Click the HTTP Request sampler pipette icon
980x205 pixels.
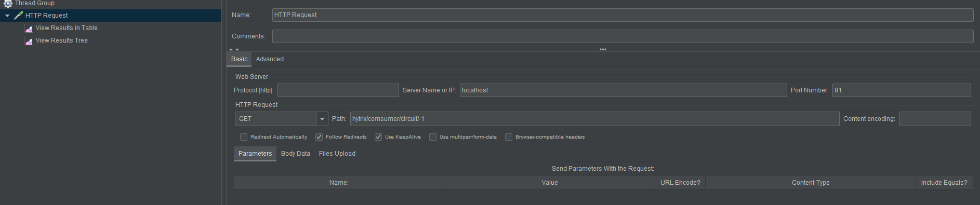point(18,16)
